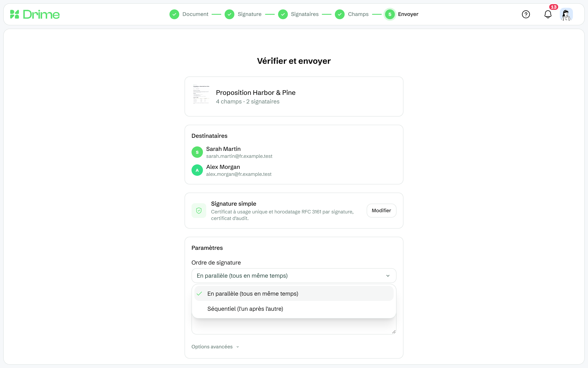Click the Envoyer step label
The height and width of the screenshot is (368, 588).
tap(408, 14)
